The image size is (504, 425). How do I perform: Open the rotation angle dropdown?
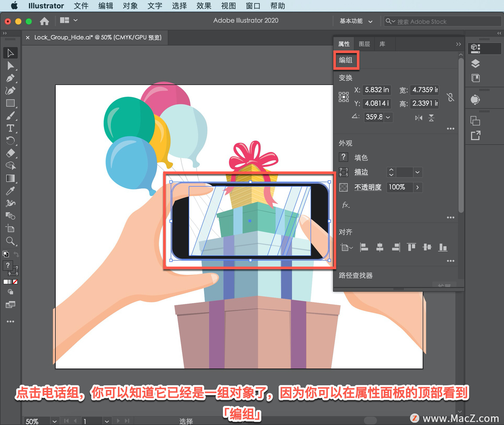(x=388, y=117)
